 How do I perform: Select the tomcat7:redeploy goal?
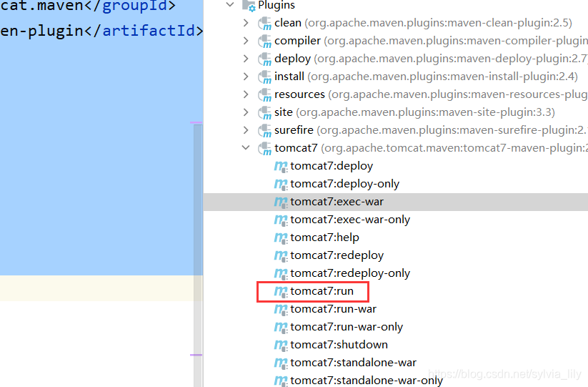337,255
